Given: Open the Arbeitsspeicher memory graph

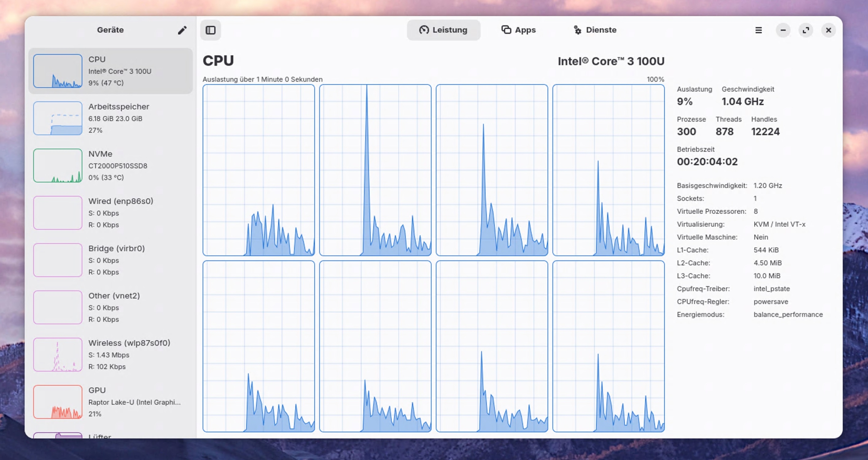Looking at the screenshot, I should coord(110,118).
